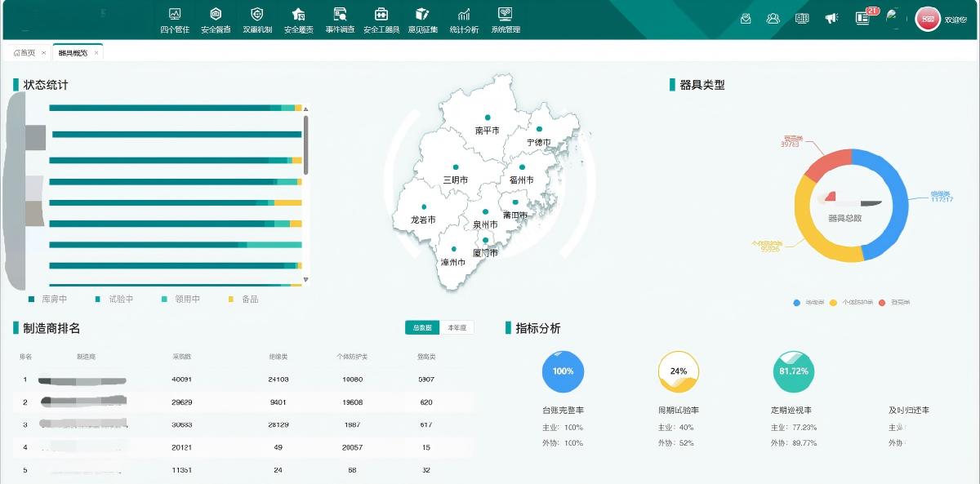The width and height of the screenshot is (980, 484).
Task: Open the news icon with badge 21
Action: point(862,18)
